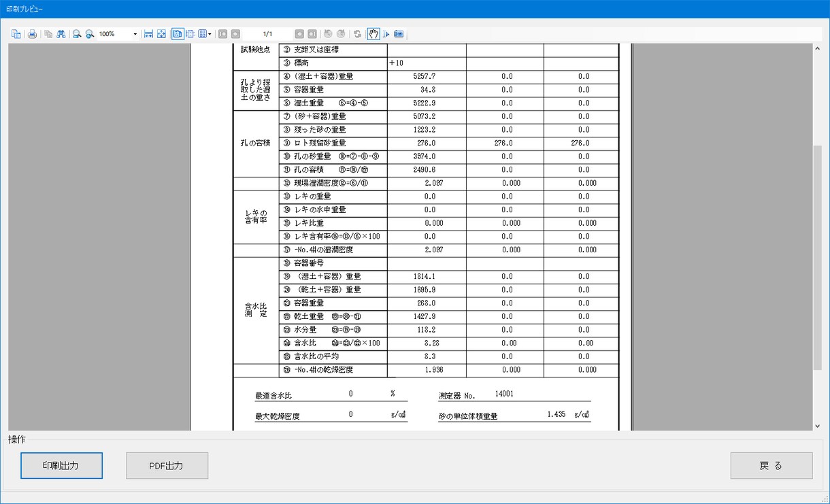Viewport: 830px width, 504px height.
Task: Click the zoom out magnifier icon
Action: click(78, 34)
